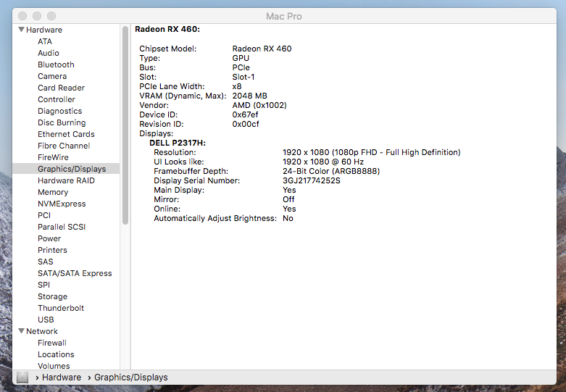
Task: Click the Framebuffer Depth value
Action: 331,171
